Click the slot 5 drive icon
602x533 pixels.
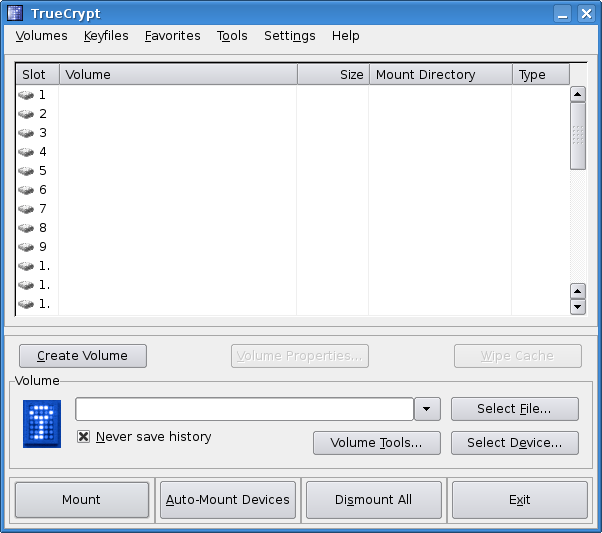(x=26, y=171)
